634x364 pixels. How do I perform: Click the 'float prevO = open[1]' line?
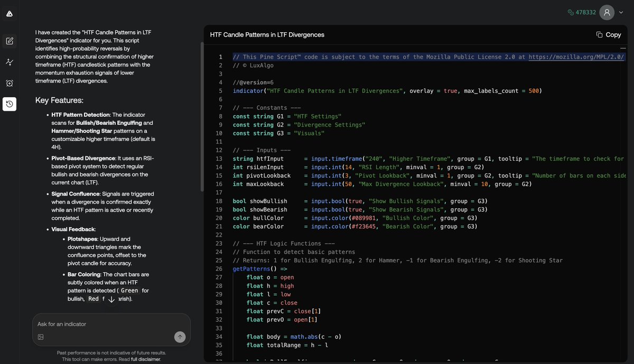pos(282,319)
